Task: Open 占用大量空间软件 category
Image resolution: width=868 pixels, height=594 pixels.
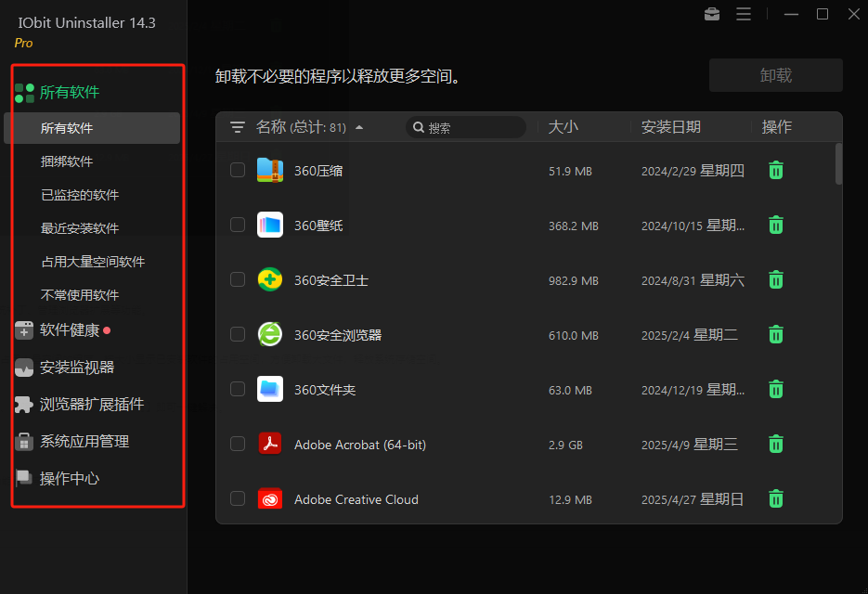Action: 92,262
